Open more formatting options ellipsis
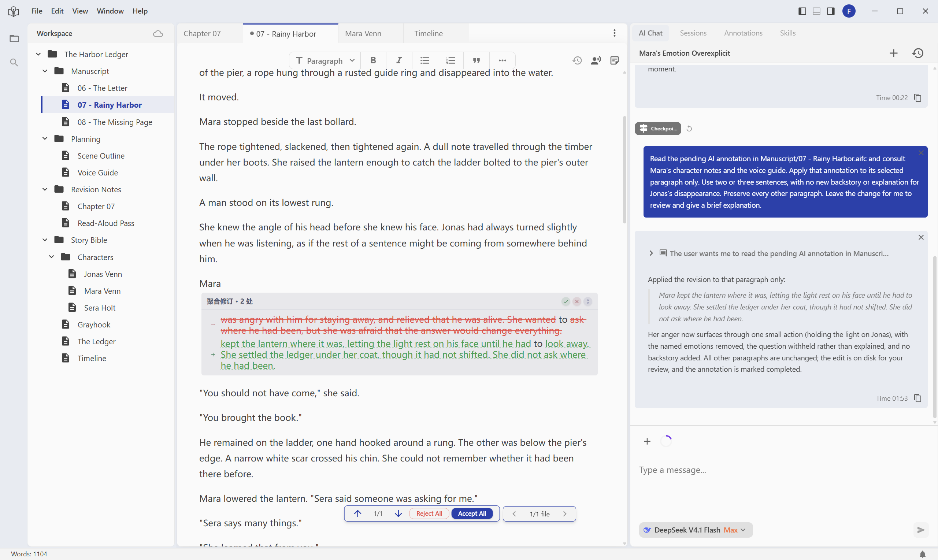Image resolution: width=938 pixels, height=560 pixels. (502, 60)
